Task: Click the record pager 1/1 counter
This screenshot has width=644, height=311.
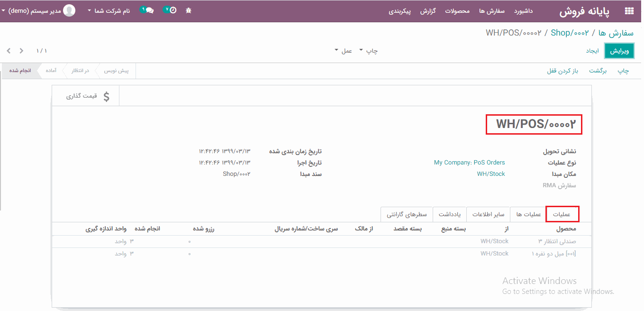Action: 42,51
